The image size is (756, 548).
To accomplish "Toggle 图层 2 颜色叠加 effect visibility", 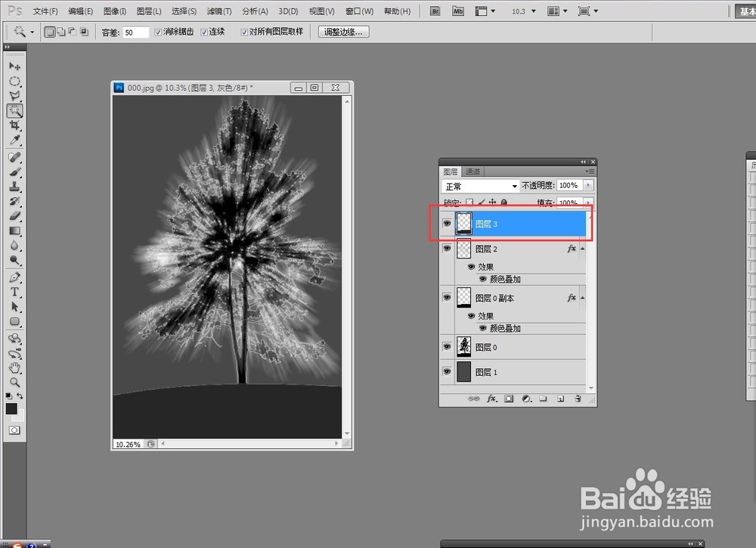I will [482, 279].
